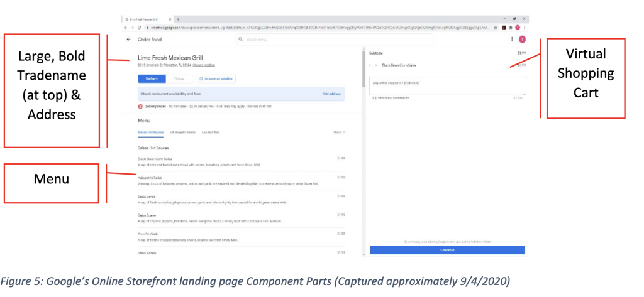Click the browser back navigation arrow
Viewport: 644px width, 297px height.
tap(125, 28)
